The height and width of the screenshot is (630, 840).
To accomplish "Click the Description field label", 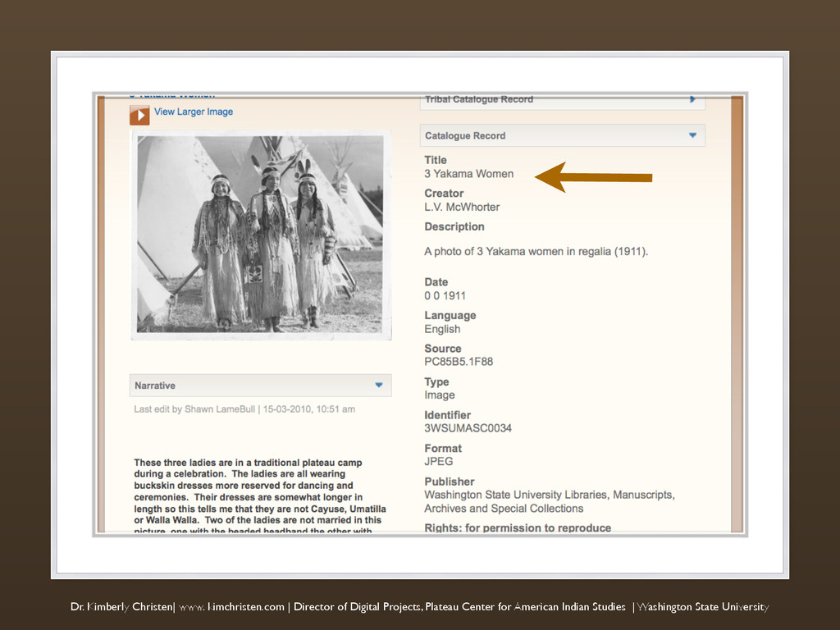I will (454, 226).
